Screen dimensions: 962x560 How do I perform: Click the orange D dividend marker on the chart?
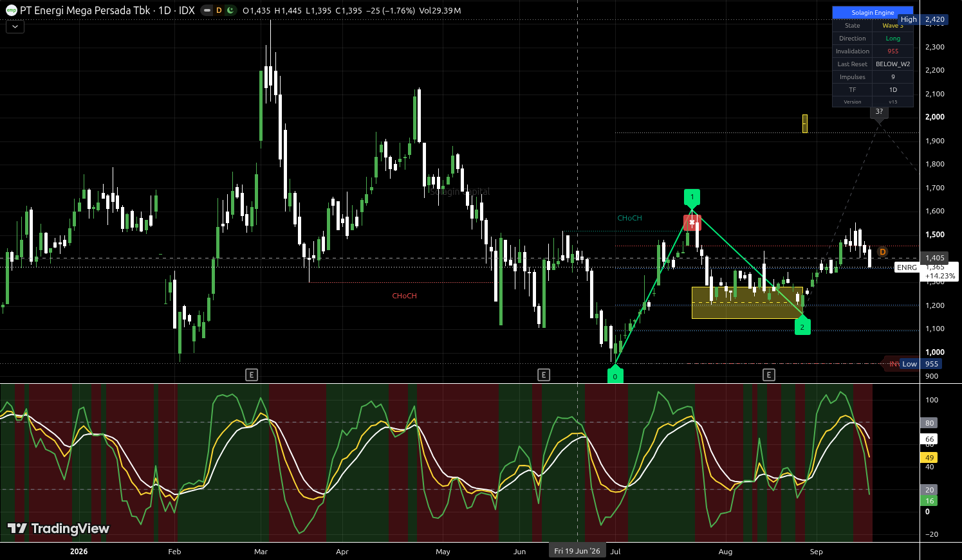tap(883, 252)
